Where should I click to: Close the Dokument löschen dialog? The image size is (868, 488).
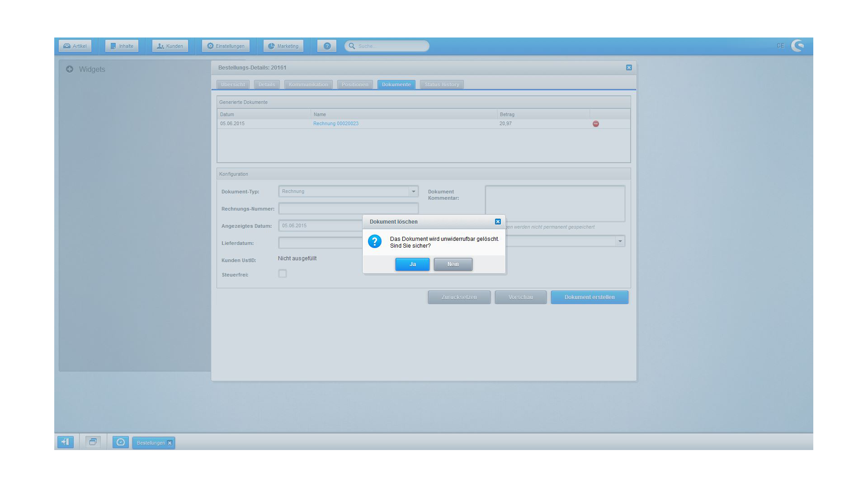click(x=498, y=221)
